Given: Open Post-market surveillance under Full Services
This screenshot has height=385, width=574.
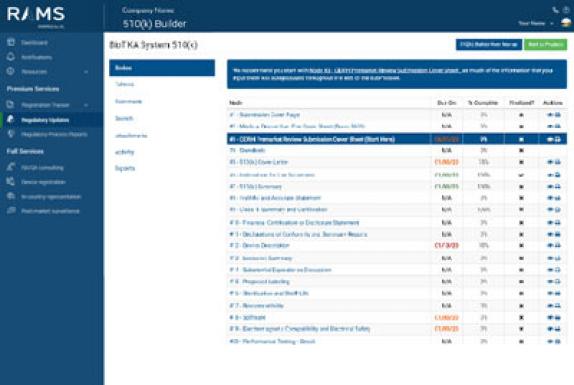Looking at the screenshot, I should coord(50,211).
